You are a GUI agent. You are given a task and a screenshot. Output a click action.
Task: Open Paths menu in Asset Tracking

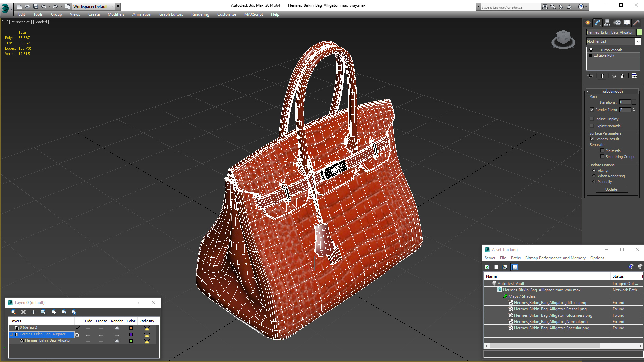pyautogui.click(x=516, y=258)
